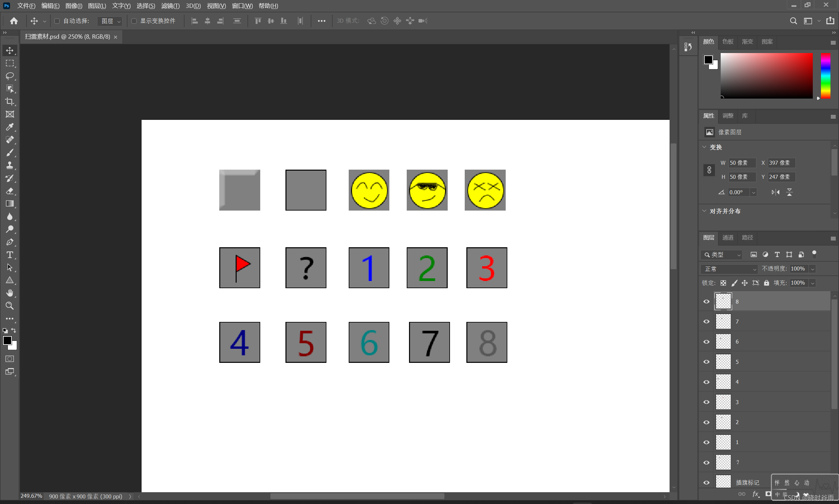The width and height of the screenshot is (839, 504).
Task: Enable the 自动选择 checkbox
Action: pos(57,21)
